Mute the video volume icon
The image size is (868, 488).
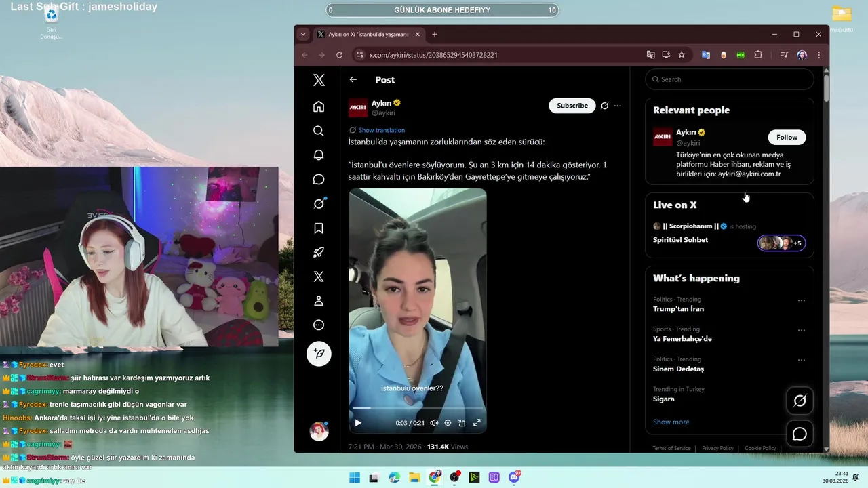[434, 423]
